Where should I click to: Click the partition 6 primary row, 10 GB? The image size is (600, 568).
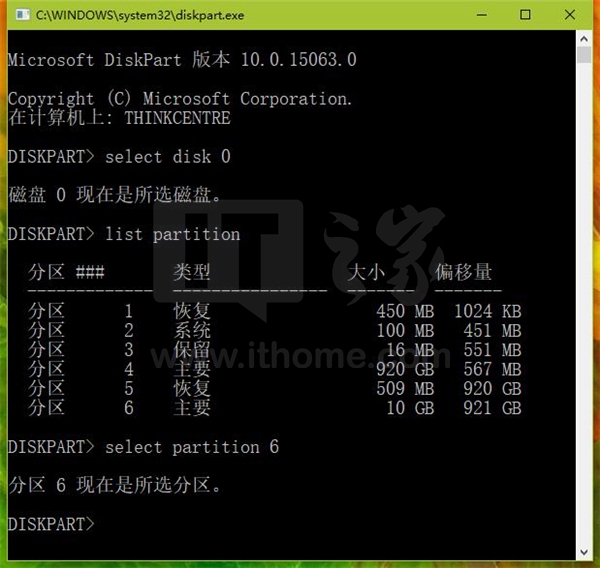(274, 408)
